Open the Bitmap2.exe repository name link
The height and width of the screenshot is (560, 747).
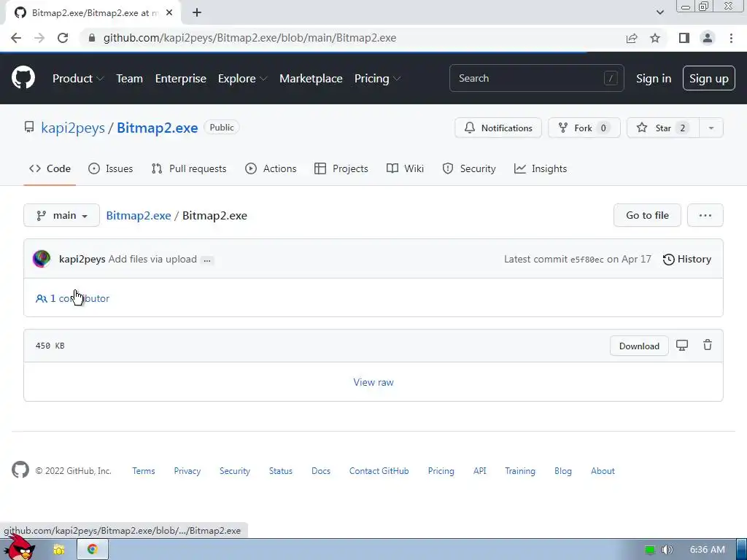(x=158, y=128)
